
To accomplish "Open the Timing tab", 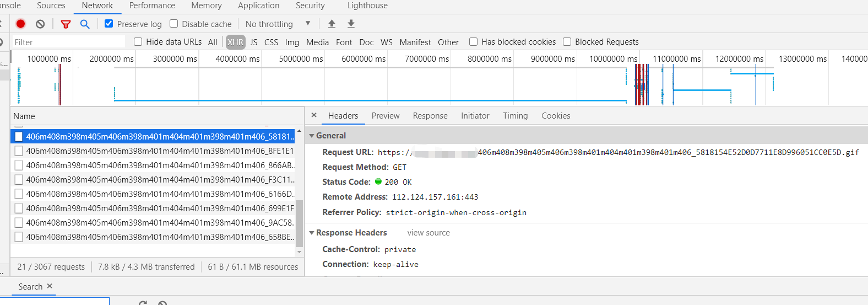I will [516, 116].
